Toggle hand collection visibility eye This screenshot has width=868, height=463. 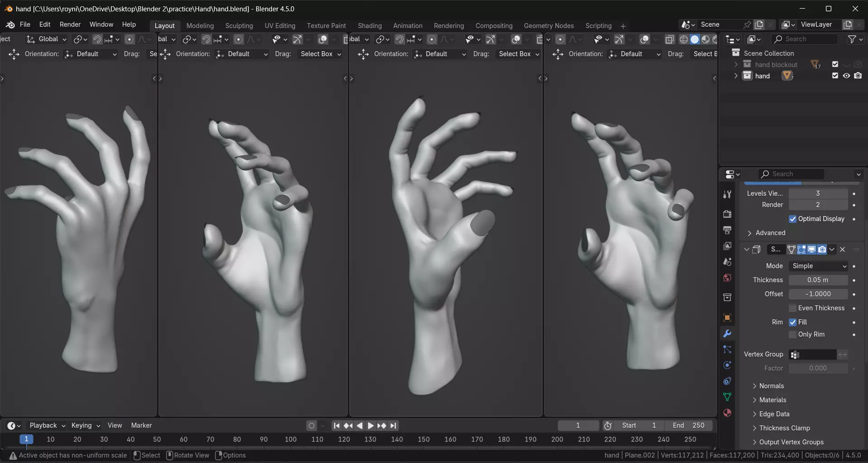tap(846, 76)
